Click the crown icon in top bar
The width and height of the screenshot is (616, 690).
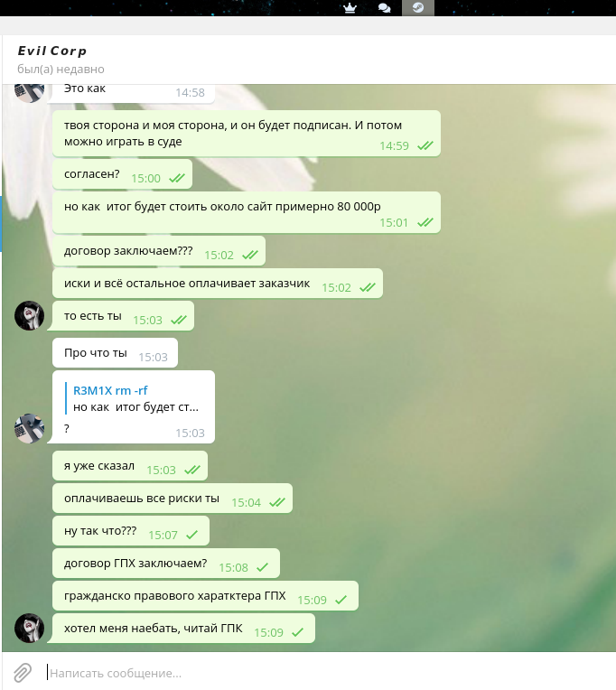350,8
